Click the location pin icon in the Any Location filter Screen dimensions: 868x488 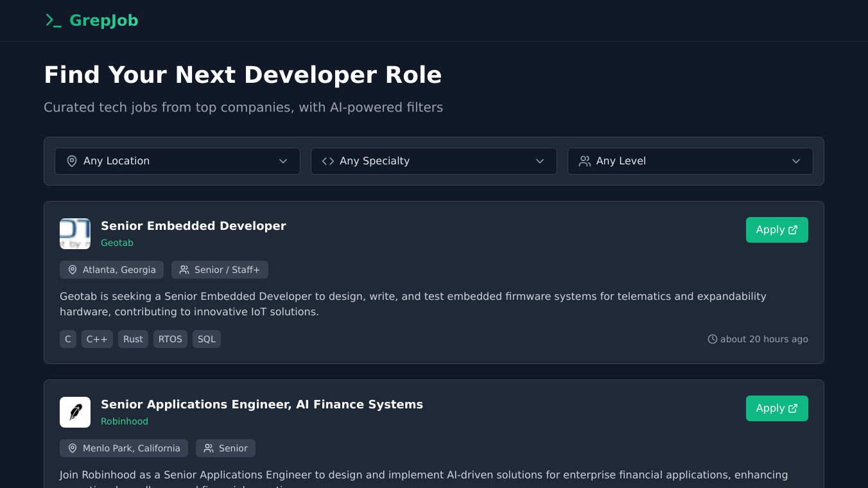72,161
